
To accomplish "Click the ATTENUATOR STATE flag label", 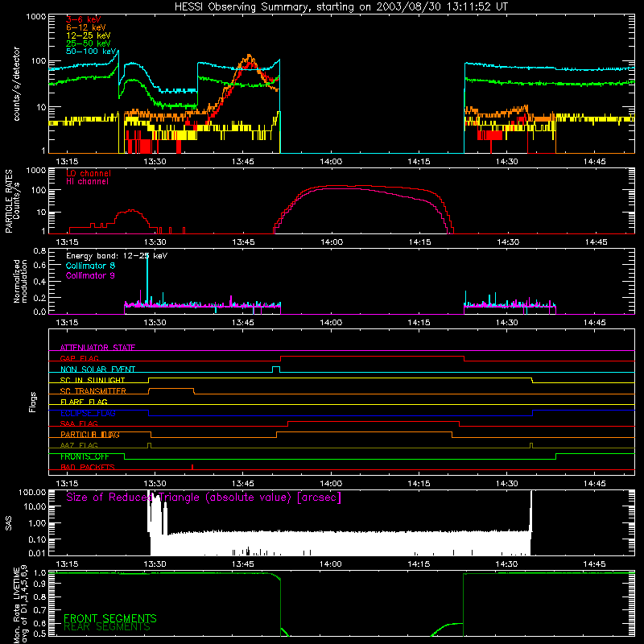I will [97, 348].
